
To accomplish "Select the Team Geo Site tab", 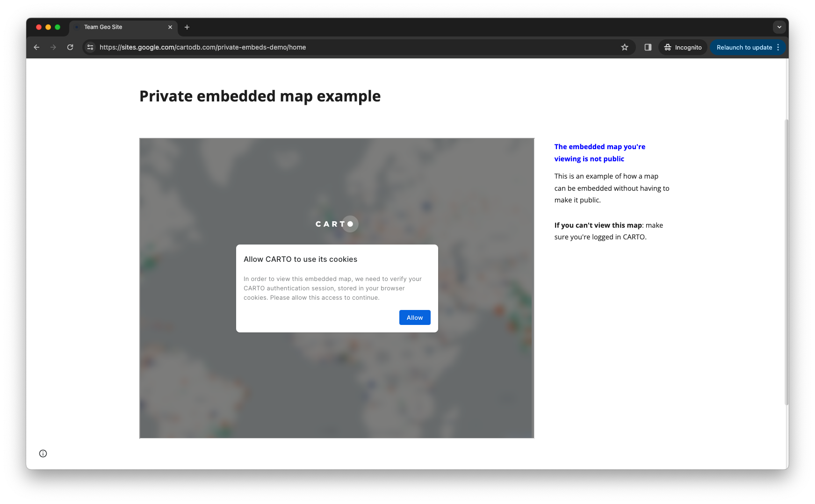I will (x=117, y=27).
